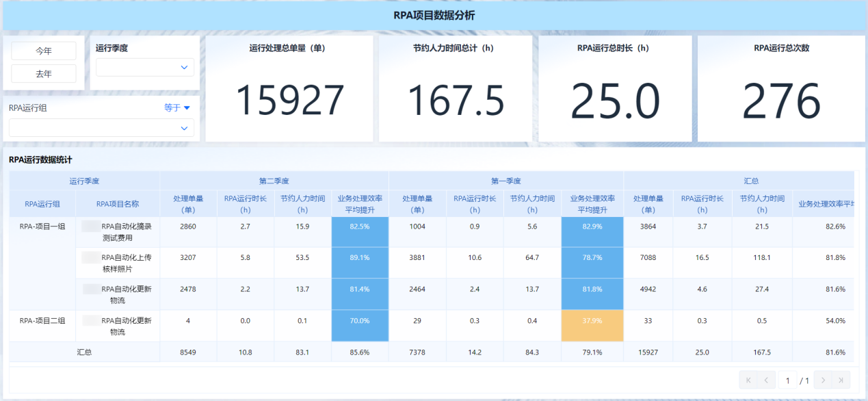Go to the first page of the table
The image size is (868, 401).
[x=748, y=380]
